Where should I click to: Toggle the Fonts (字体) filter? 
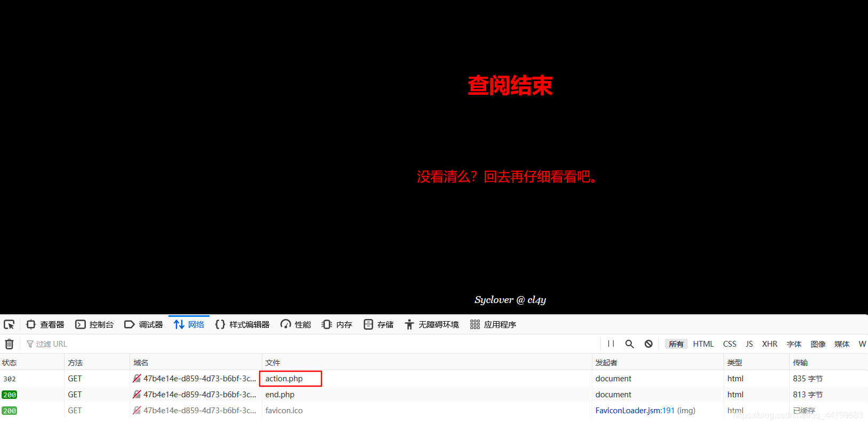tap(794, 344)
